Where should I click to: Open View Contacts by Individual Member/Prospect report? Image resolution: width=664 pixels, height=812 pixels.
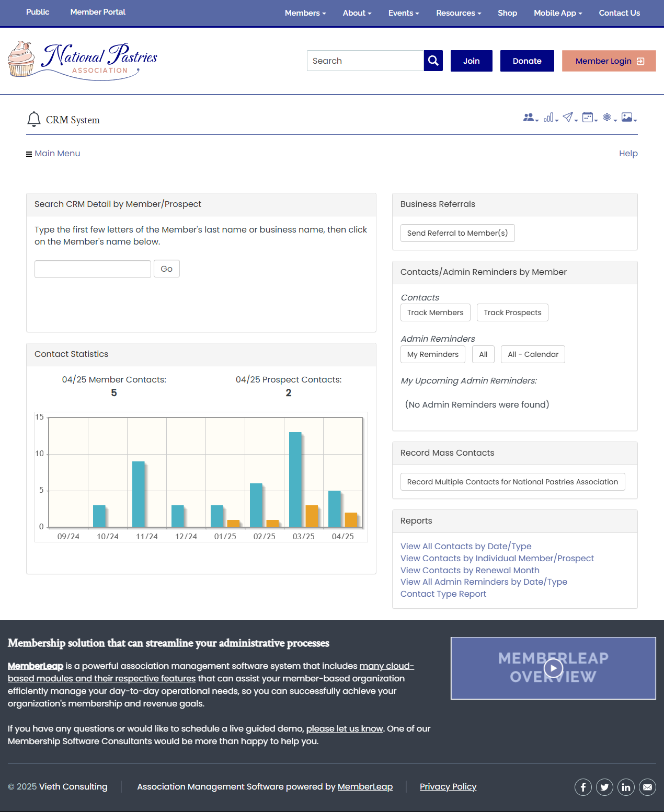(x=497, y=558)
